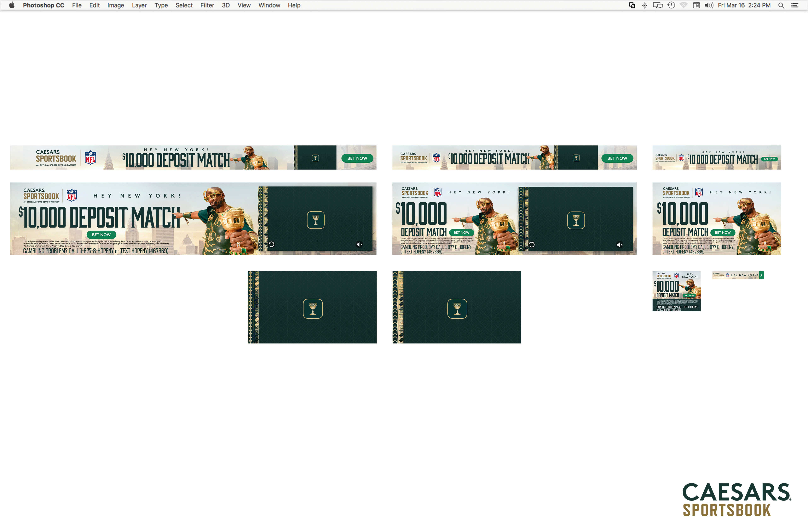808x532 pixels.
Task: Open the Layer menu
Action: [x=139, y=5]
